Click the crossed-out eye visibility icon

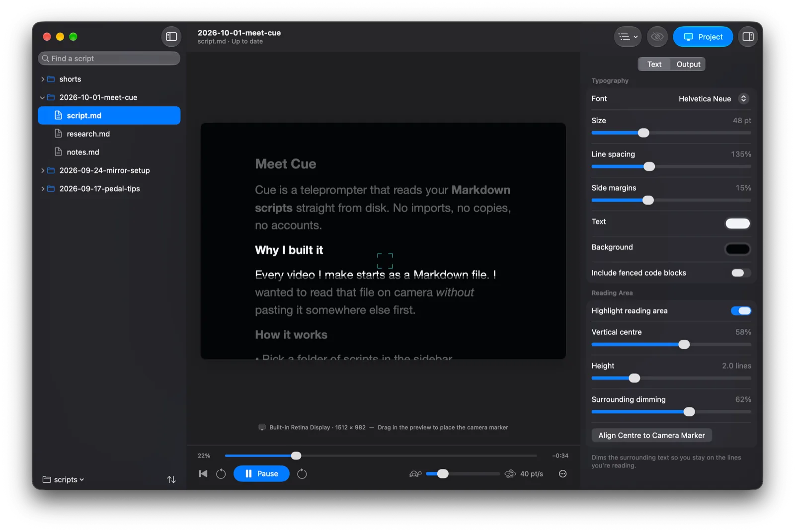657,37
